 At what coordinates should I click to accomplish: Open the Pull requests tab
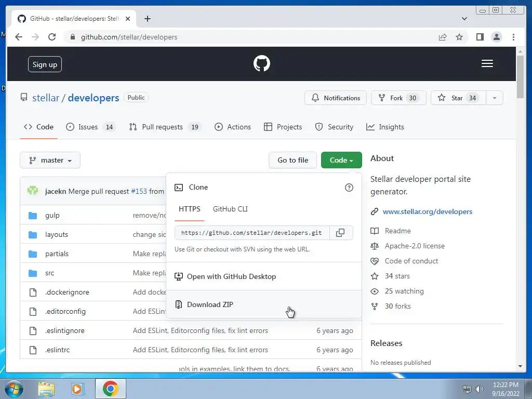click(x=165, y=127)
